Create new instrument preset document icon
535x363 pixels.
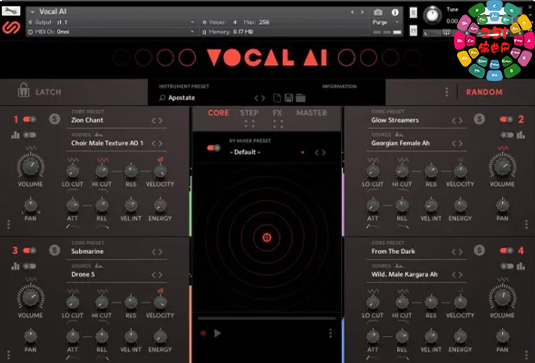pyautogui.click(x=277, y=98)
